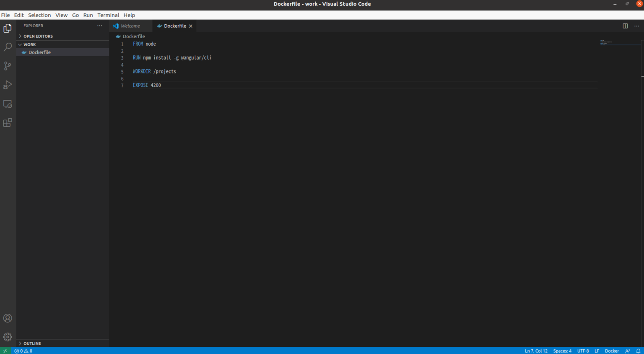Open the Manage gear icon
The image size is (644, 354).
[8, 337]
